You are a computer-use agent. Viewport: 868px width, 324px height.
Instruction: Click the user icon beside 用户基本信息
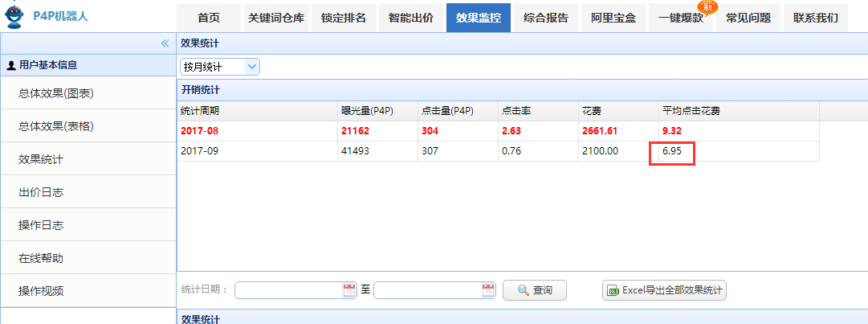pyautogui.click(x=11, y=65)
